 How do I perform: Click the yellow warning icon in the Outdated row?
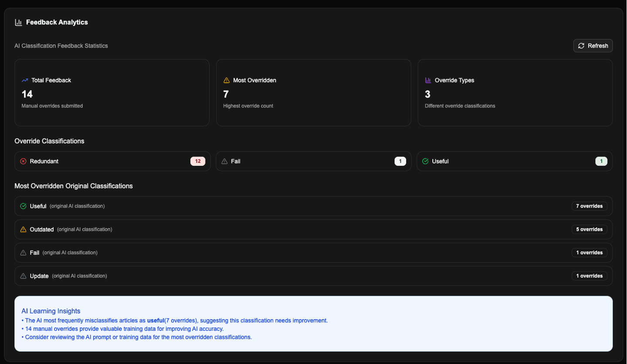coord(24,229)
